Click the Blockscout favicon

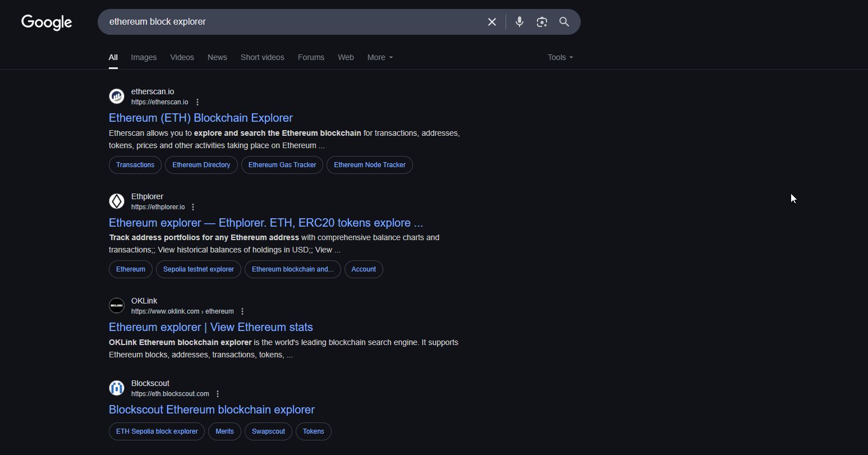[117, 388]
